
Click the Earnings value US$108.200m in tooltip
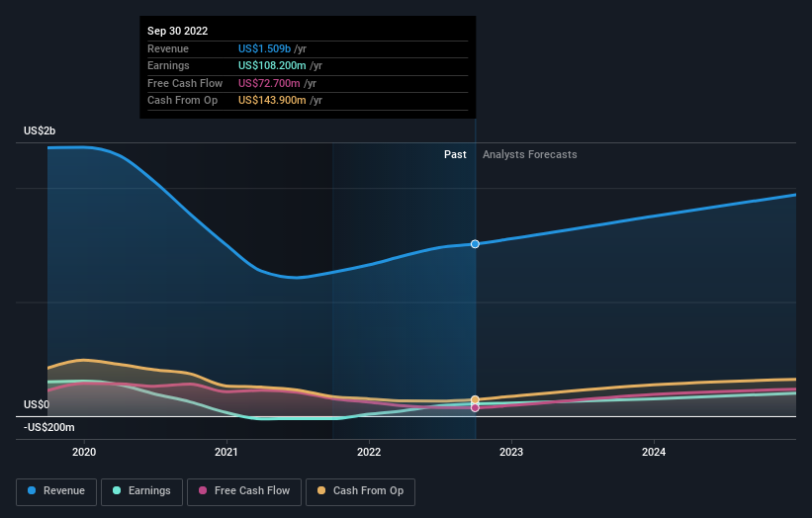click(x=272, y=65)
